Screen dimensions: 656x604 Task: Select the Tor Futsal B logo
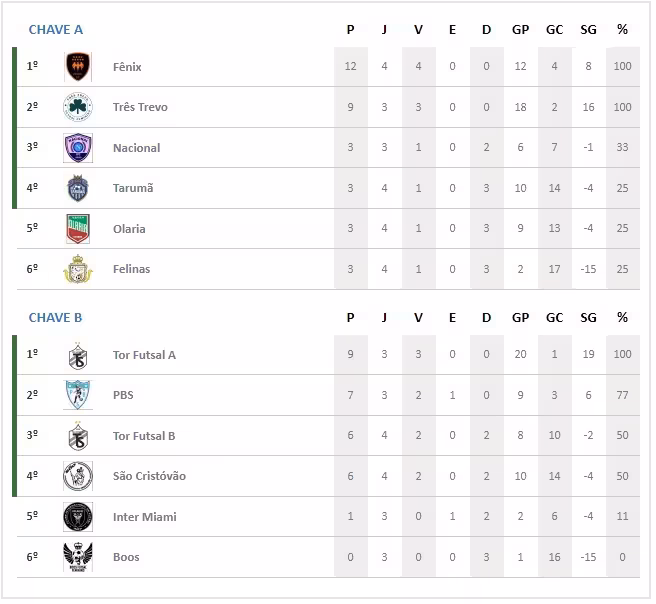(78, 436)
